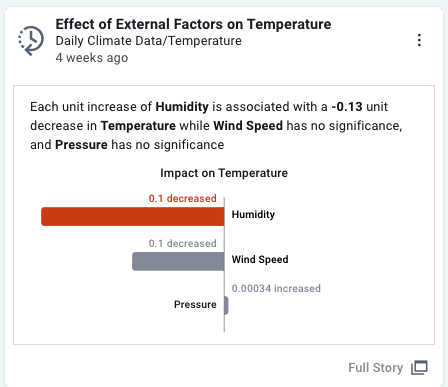The image size is (448, 387).
Task: Click the Impact on Temperature chart title
Action: point(224,173)
